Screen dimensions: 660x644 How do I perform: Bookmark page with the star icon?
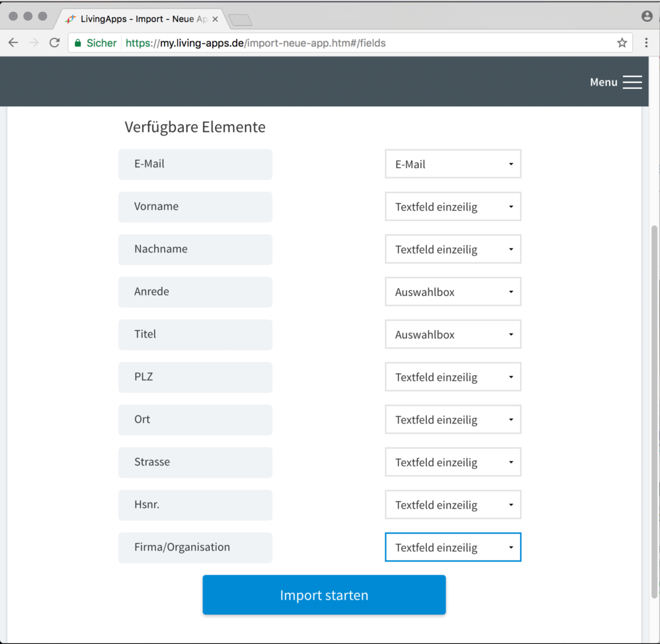621,43
